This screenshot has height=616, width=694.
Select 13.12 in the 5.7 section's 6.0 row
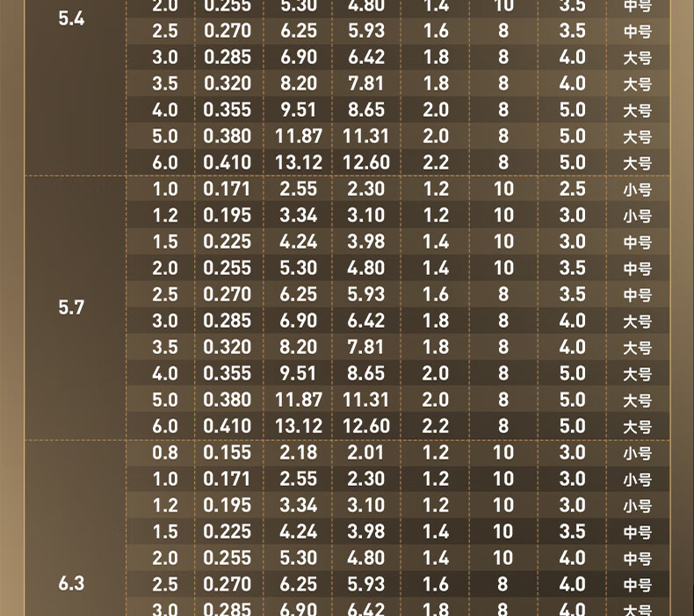pyautogui.click(x=299, y=426)
